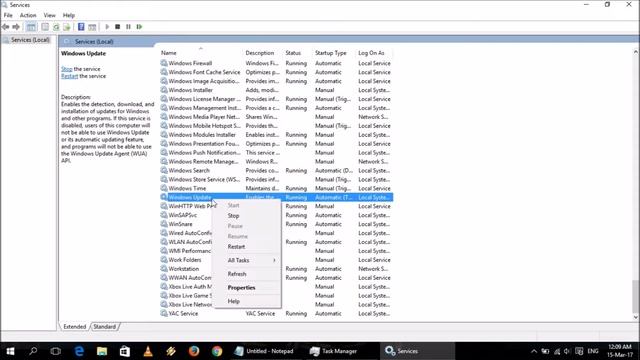Viewport: 640px width, 360px height.
Task: Choose Refresh in the context menu
Action: 237,274
